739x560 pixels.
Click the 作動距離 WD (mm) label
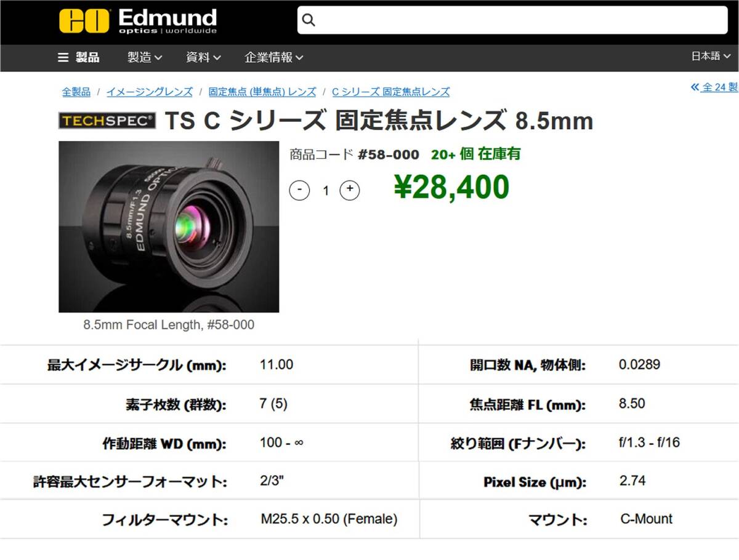164,444
